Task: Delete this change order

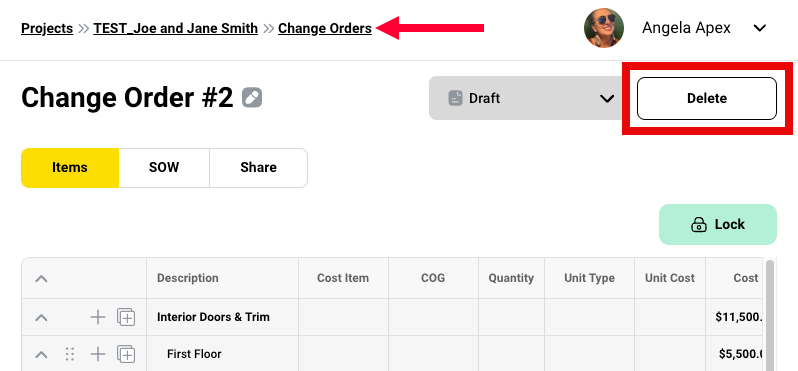Action: pyautogui.click(x=707, y=98)
